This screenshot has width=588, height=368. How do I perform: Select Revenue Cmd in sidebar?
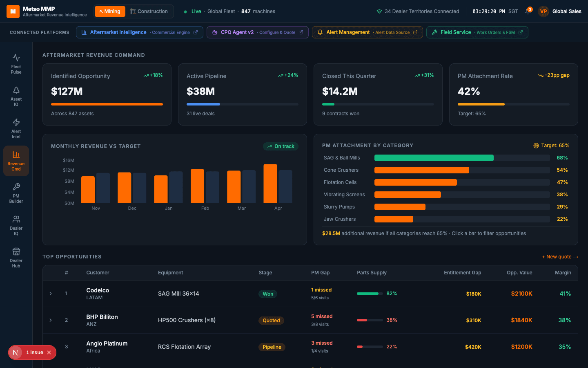tap(16, 161)
